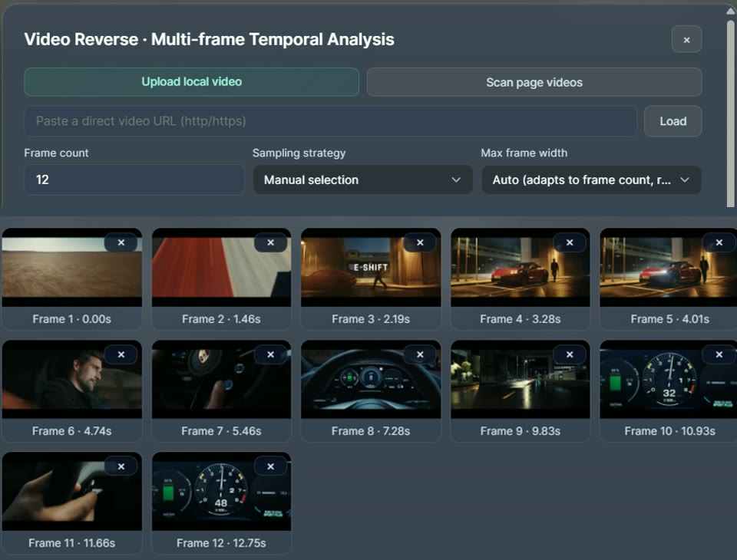
Task: Switch to Upload local video tab
Action: (191, 82)
